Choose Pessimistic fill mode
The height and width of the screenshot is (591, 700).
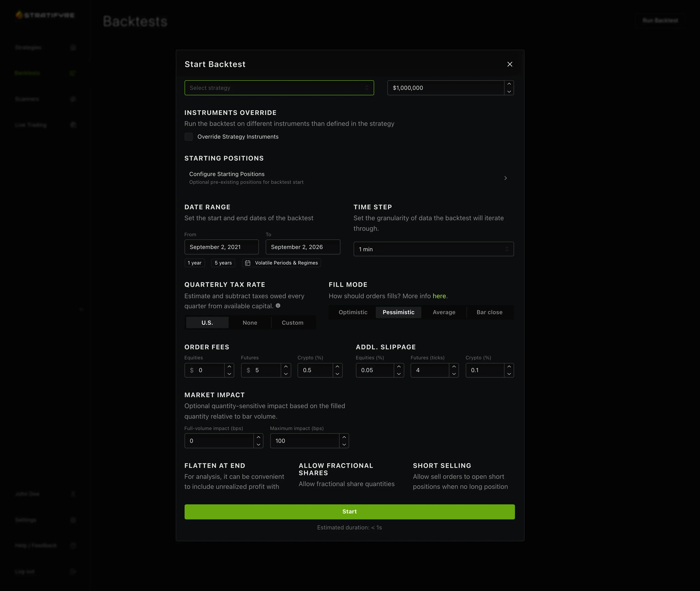(398, 312)
